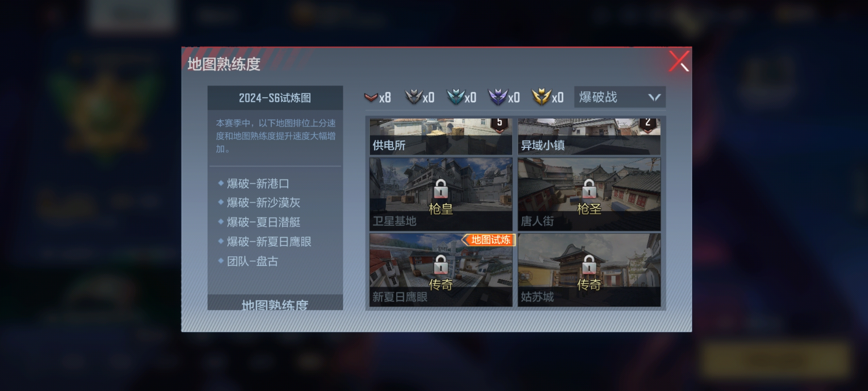Close the 地图熟练度 dialog
Viewport: 868px width, 391px height.
(679, 61)
